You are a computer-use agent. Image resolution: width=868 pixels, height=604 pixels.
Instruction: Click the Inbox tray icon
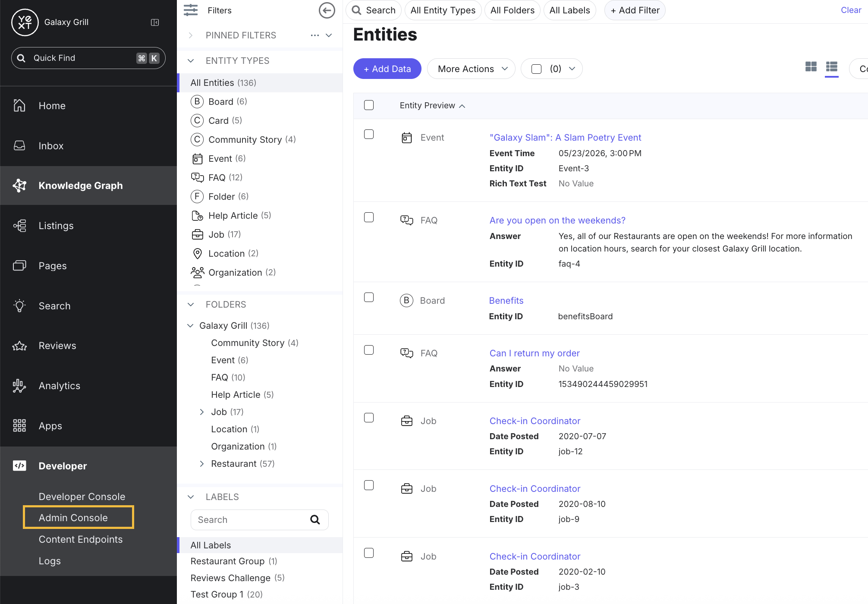19,145
